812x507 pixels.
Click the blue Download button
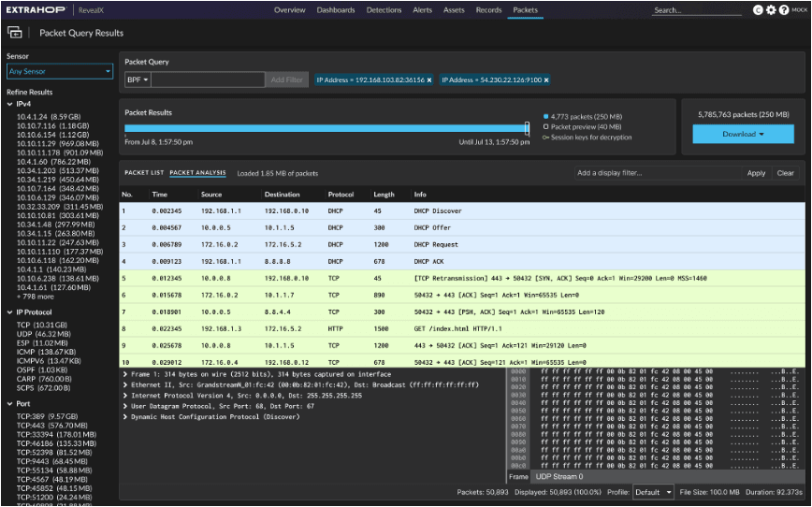coord(743,134)
